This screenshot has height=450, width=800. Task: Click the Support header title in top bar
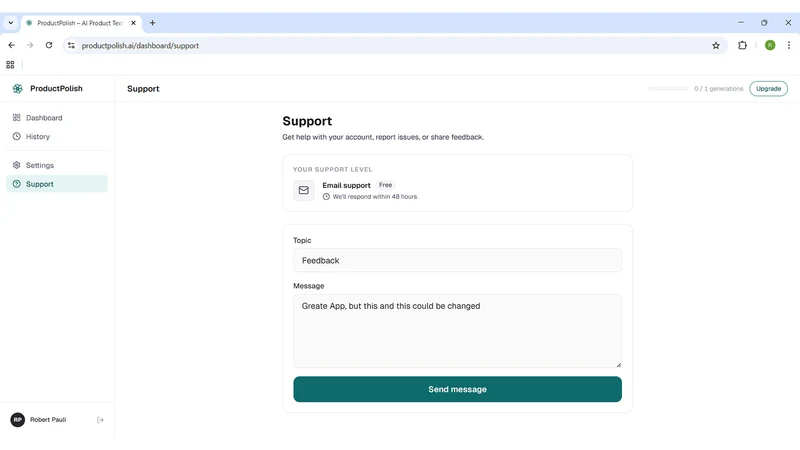click(x=143, y=89)
